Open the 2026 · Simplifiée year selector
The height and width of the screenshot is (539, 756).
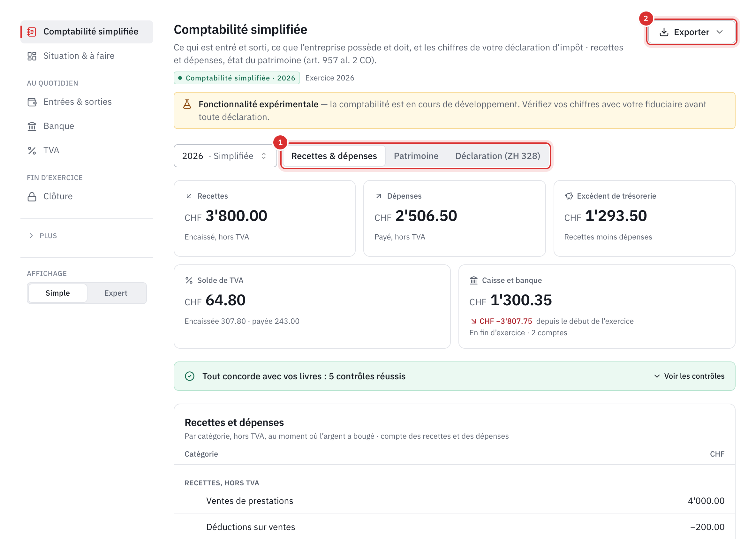click(225, 156)
